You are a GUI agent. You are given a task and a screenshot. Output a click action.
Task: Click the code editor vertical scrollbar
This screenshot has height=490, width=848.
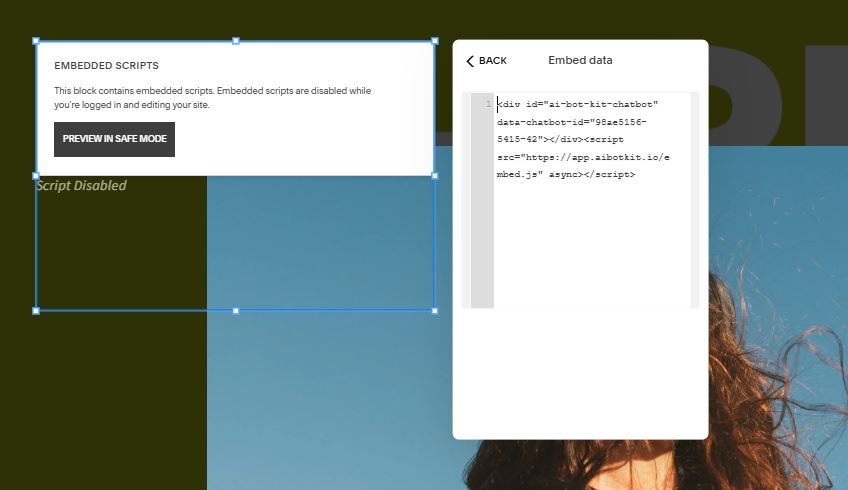[x=695, y=200]
